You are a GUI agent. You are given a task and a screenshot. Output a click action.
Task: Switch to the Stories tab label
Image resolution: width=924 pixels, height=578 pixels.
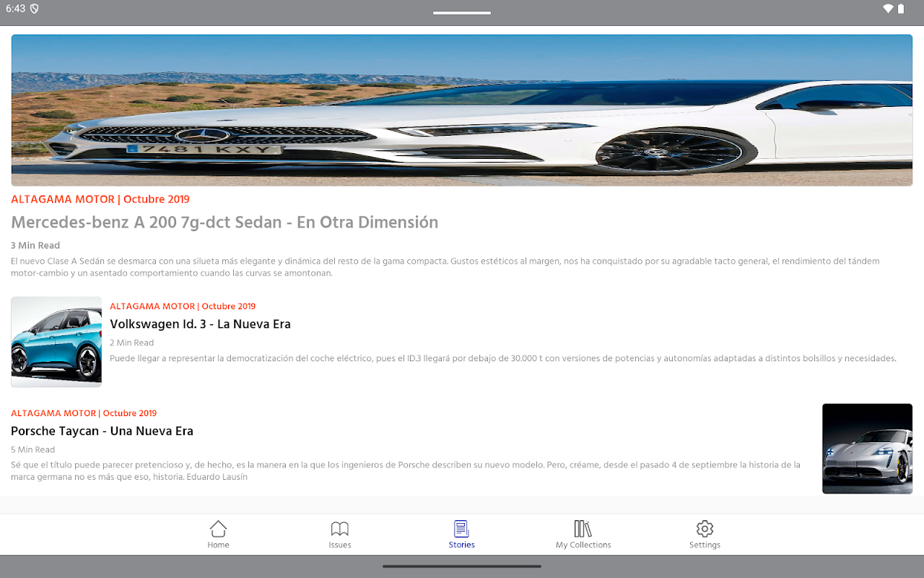pos(462,545)
